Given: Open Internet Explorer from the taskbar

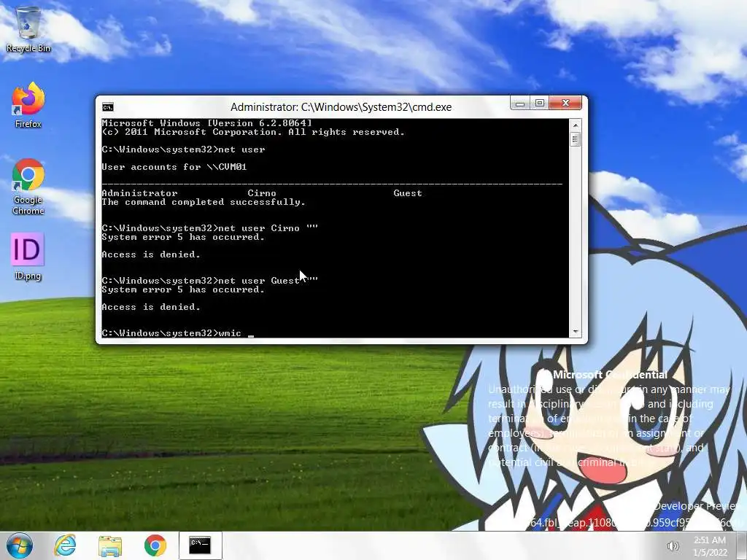Looking at the screenshot, I should tap(65, 545).
